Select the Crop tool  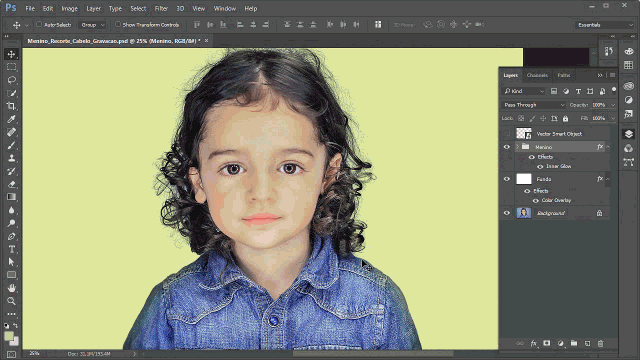[11, 106]
